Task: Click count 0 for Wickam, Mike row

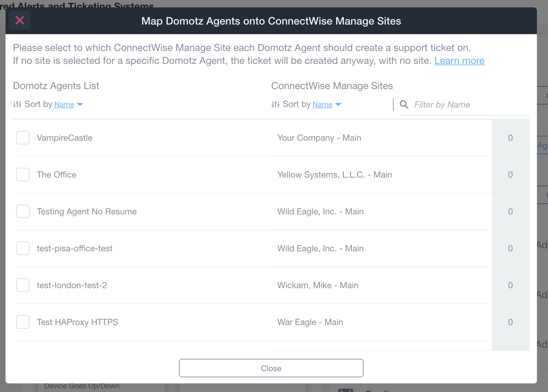Action: (510, 285)
